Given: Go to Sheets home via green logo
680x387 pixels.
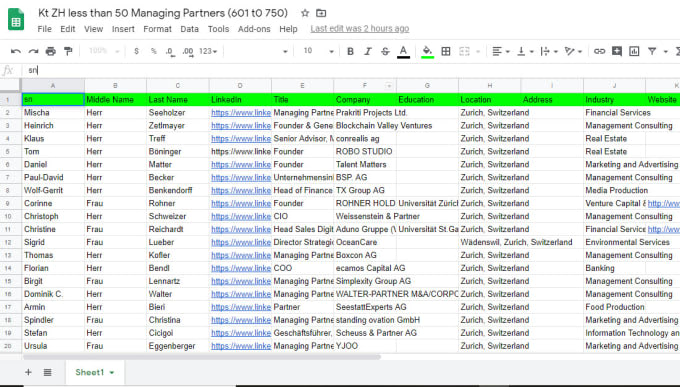Looking at the screenshot, I should [x=16, y=20].
